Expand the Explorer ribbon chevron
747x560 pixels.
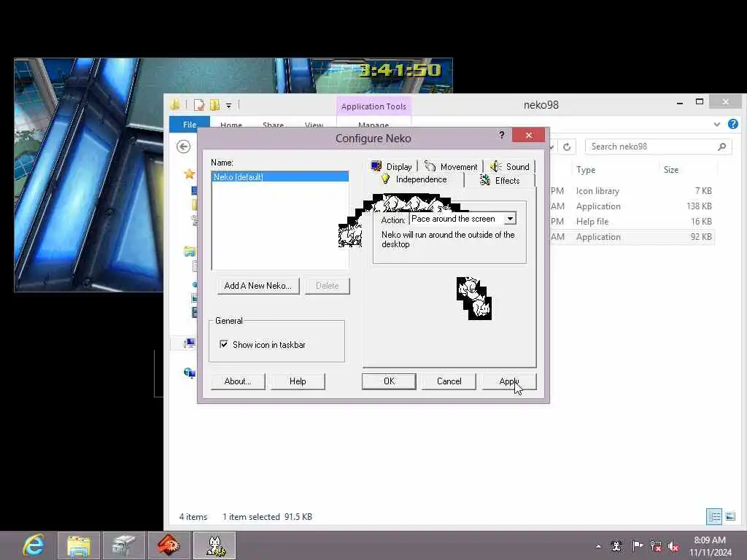tap(716, 124)
